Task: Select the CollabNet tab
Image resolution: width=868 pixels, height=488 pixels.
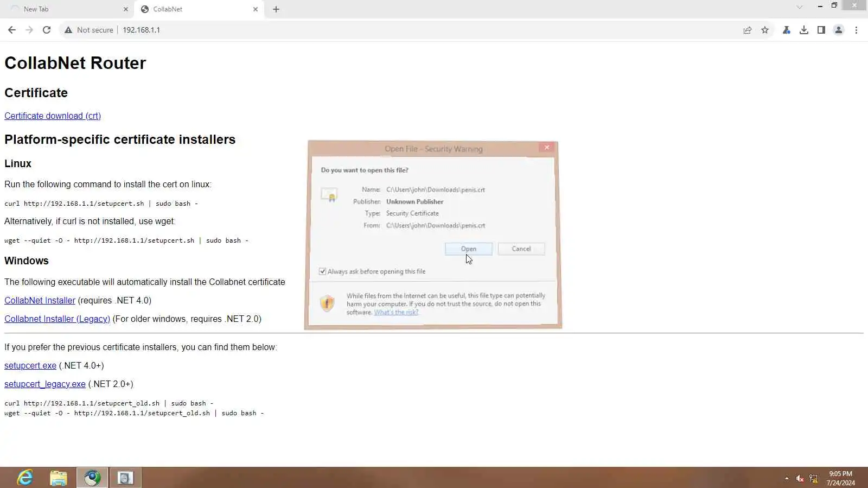Action: tap(198, 9)
